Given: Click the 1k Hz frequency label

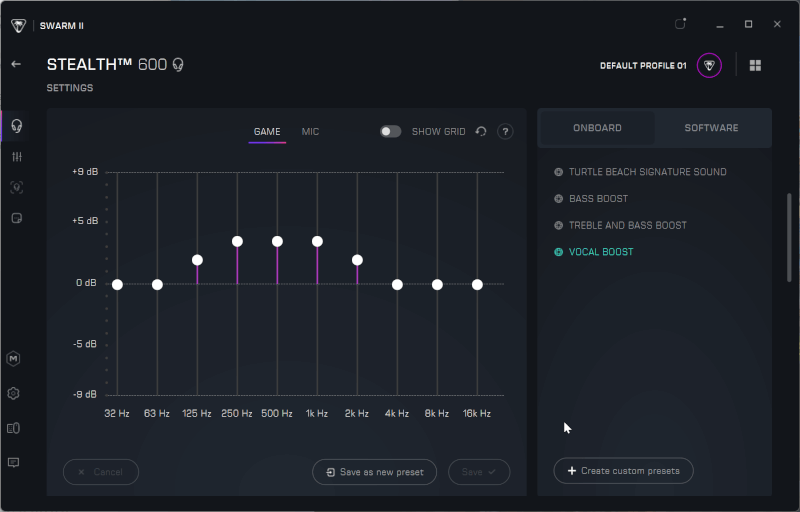Looking at the screenshot, I should tap(317, 414).
